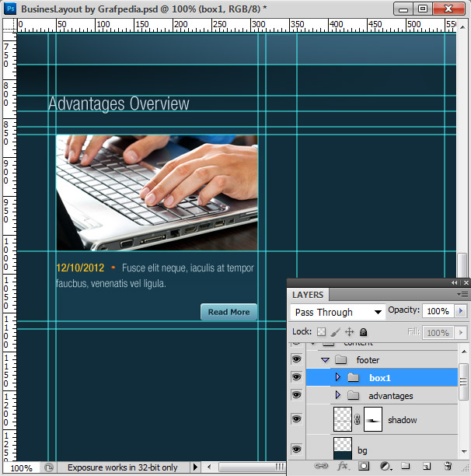Viewport: 471px width, 476px height.
Task: Select the shadow layer thumbnail
Action: coord(343,419)
